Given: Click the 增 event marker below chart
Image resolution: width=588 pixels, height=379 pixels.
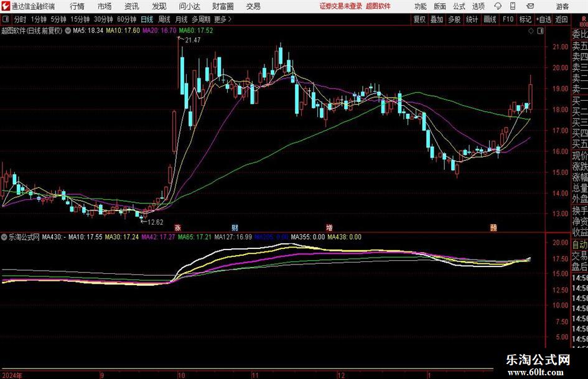Looking at the screenshot, I should pos(329,227).
